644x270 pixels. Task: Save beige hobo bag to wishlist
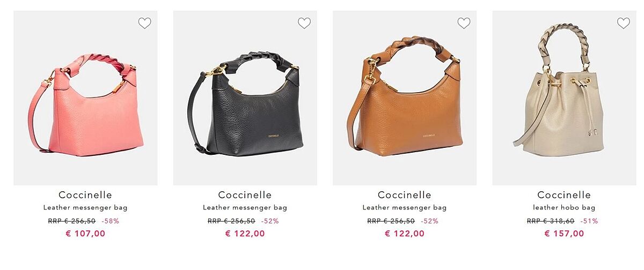coord(623,23)
